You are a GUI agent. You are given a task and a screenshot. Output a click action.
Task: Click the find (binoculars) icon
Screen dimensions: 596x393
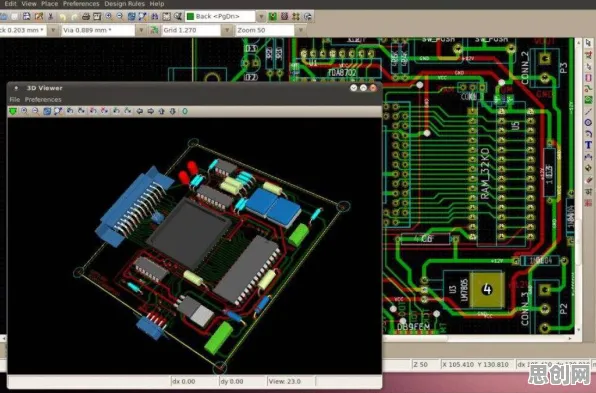coord(155,16)
